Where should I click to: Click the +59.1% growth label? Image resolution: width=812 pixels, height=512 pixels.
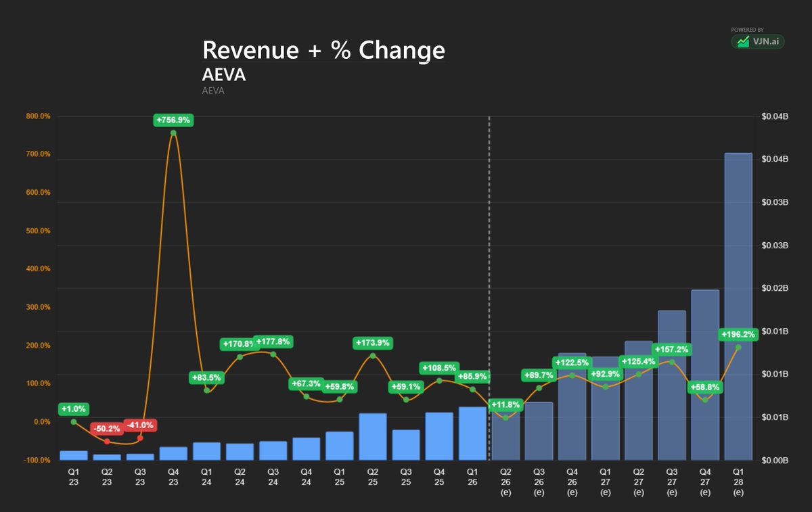pos(406,387)
